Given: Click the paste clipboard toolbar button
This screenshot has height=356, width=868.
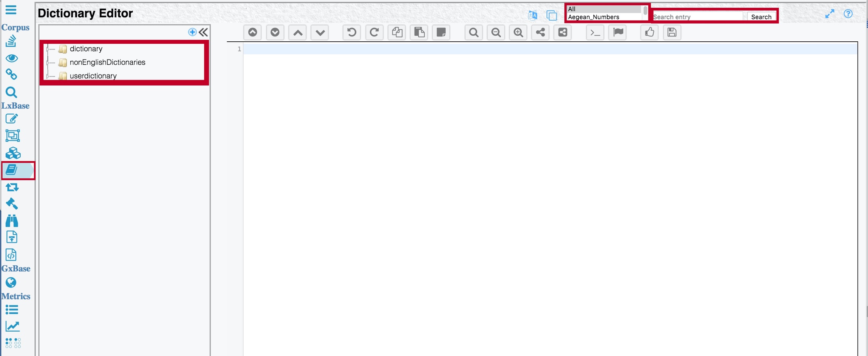Looking at the screenshot, I should point(419,32).
